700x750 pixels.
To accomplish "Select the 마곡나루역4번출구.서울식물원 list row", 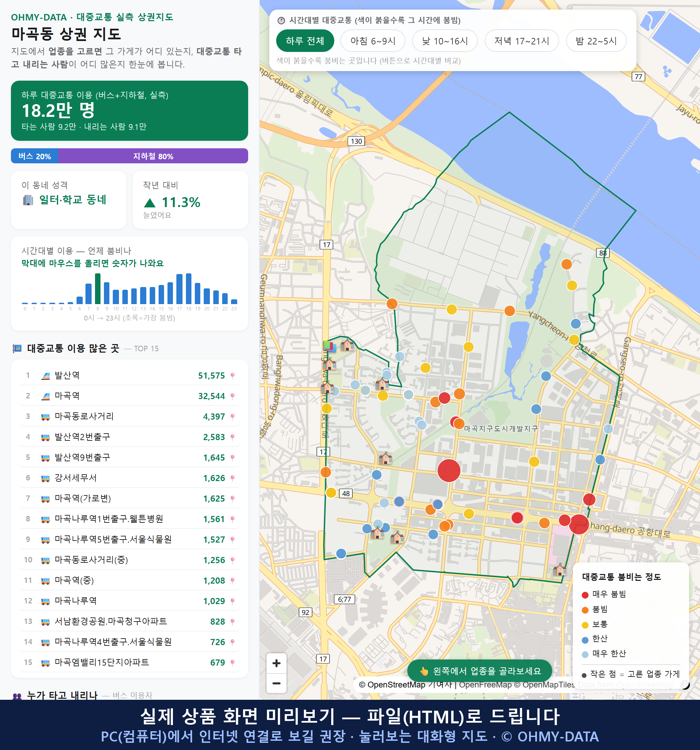I will [x=130, y=642].
